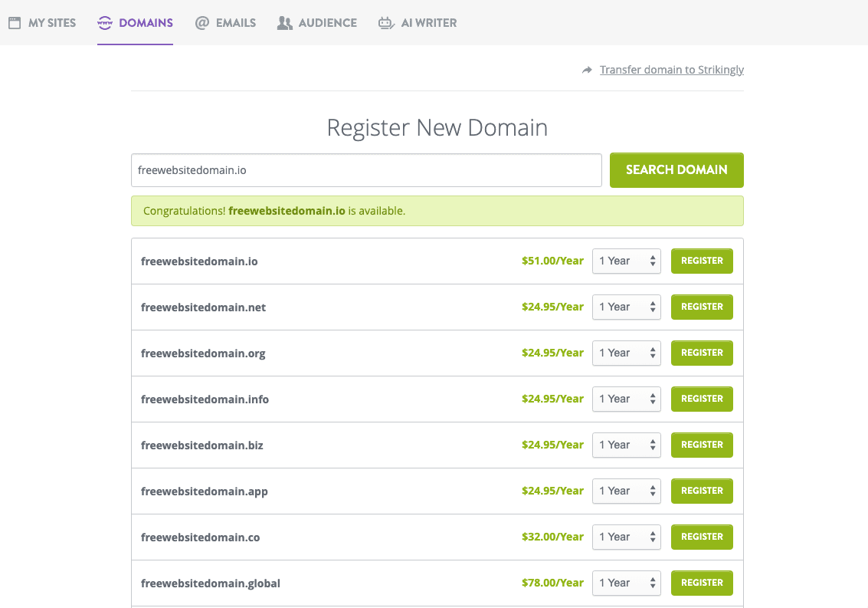Click the arrow icon before the transfer link
The height and width of the screenshot is (608, 868).
586,69
